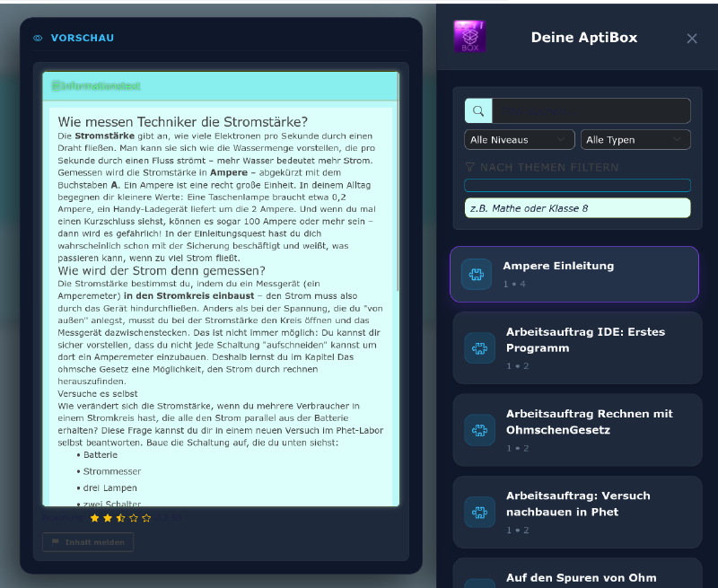Click the puzzle icon on Ampere Einleitung card

pos(477,275)
